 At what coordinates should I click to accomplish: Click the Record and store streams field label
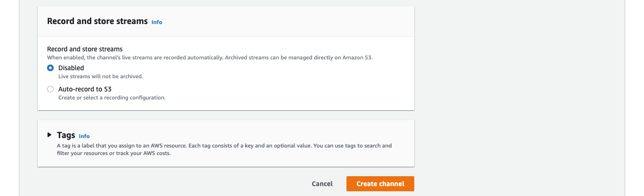85,49
